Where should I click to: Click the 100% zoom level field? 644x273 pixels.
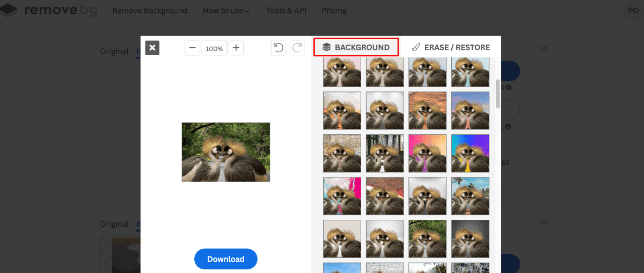coord(214,48)
